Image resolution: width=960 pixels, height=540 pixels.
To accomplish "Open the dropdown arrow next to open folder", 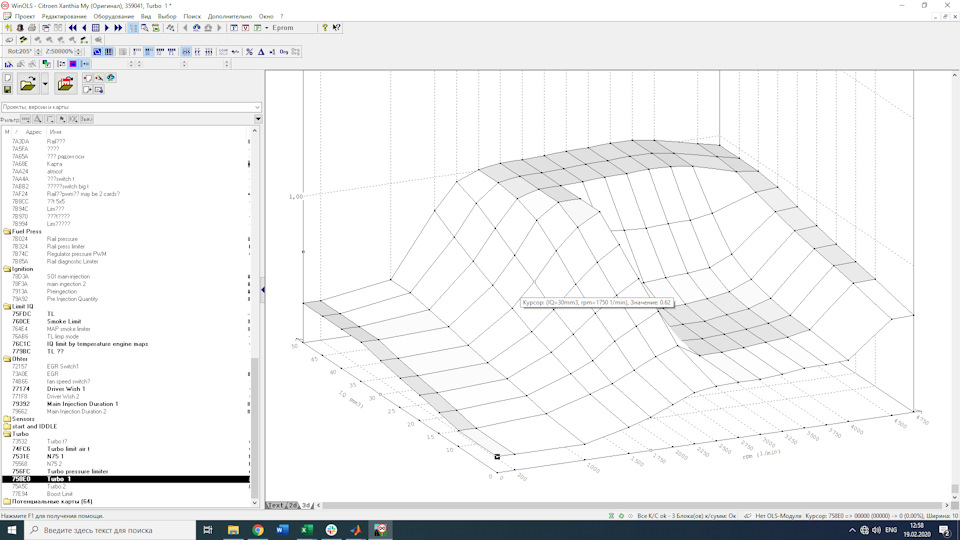I will 45,84.
